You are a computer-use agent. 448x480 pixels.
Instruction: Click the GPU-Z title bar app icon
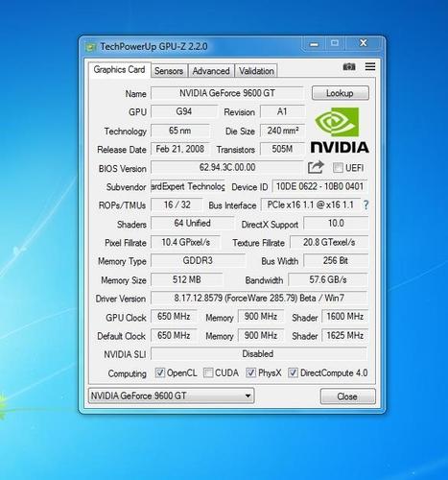tap(91, 47)
